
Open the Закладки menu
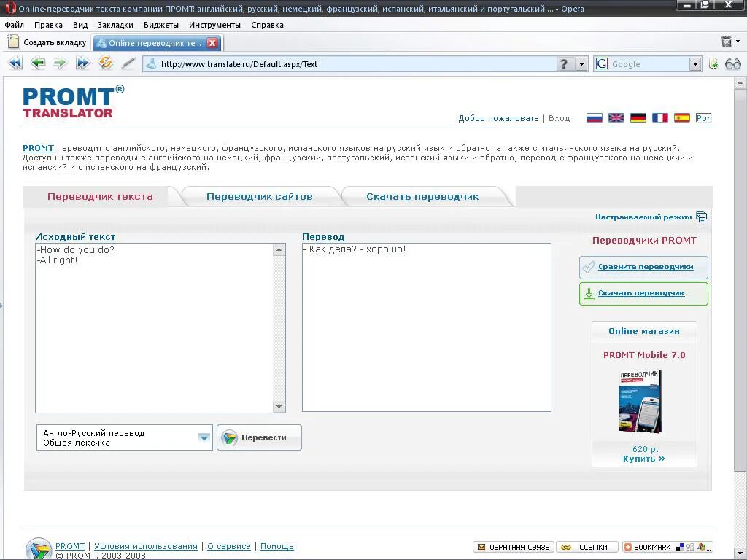coord(115,25)
